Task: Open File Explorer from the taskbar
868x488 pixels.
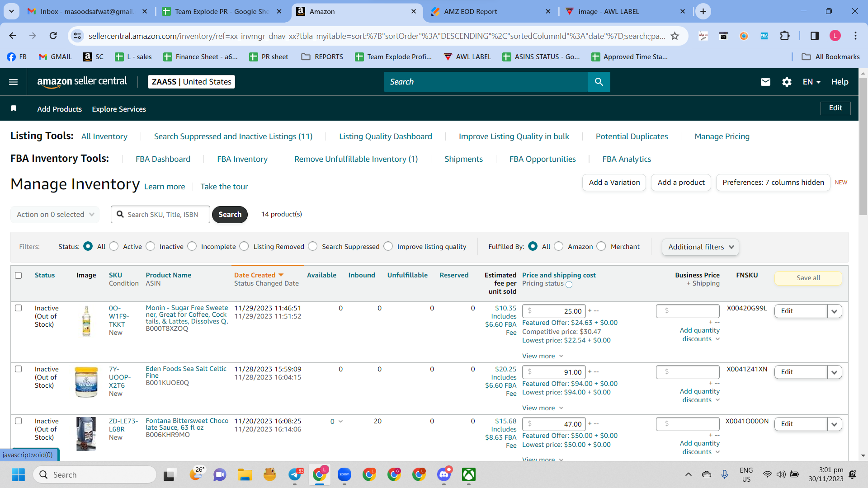Action: point(245,474)
